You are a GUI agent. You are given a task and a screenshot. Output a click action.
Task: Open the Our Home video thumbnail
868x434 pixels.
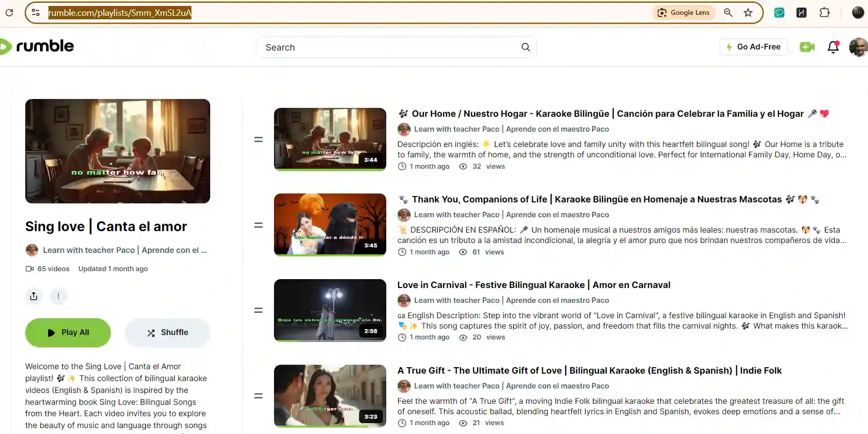330,139
